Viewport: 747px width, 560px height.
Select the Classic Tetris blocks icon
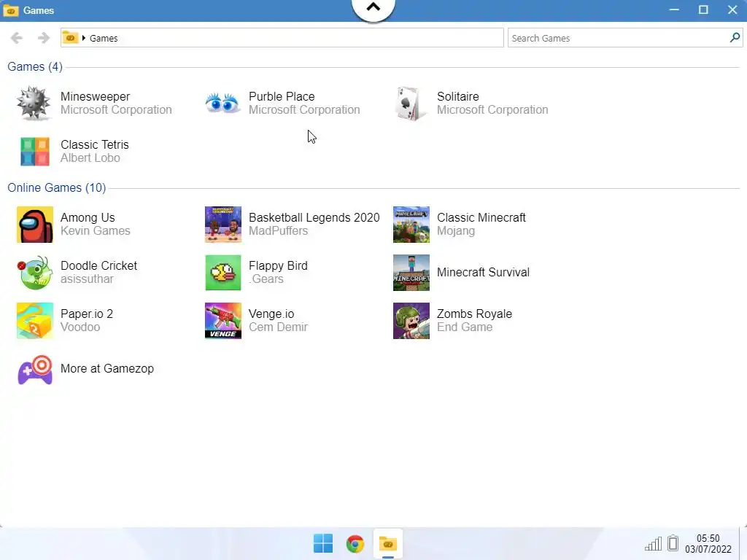35,152
